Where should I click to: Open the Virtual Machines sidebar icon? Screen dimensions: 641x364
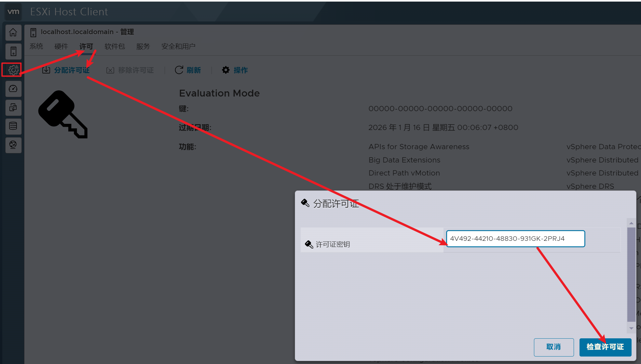(x=13, y=108)
